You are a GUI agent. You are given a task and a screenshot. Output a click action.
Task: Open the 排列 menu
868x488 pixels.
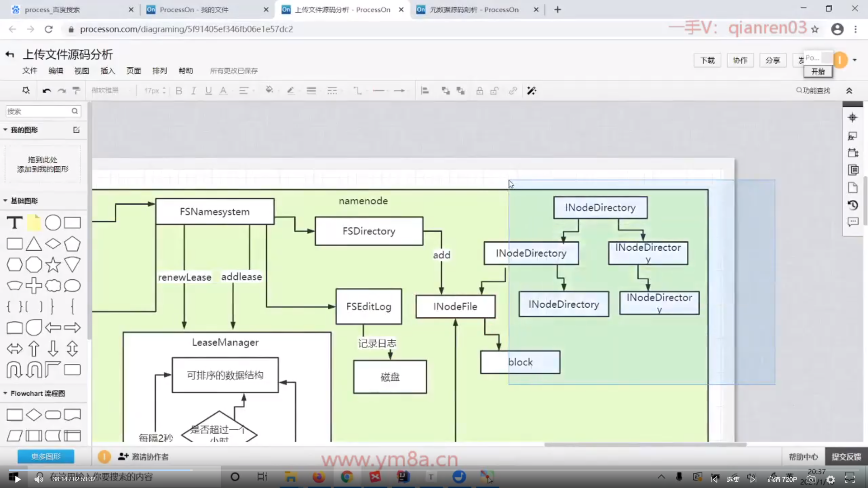coord(160,71)
